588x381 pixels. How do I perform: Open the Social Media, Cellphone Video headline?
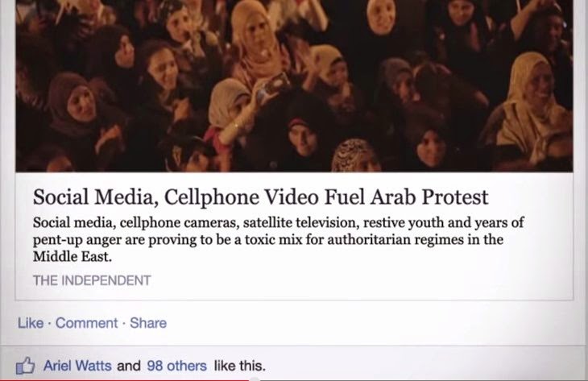pyautogui.click(x=261, y=197)
